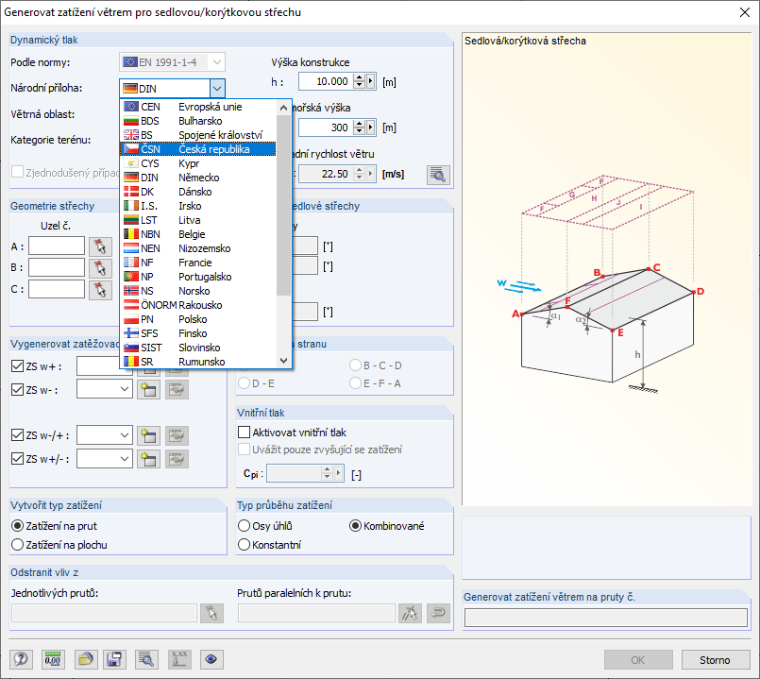Image resolution: width=760 pixels, height=679 pixels.
Task: Click structure height spinner arrows
Action: click(359, 81)
